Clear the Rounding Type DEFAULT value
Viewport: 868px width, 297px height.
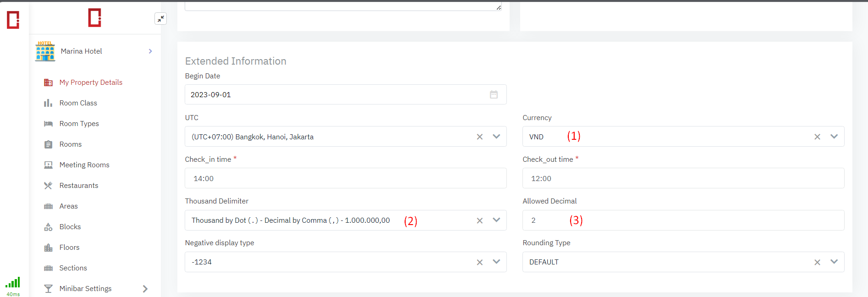[x=817, y=262]
